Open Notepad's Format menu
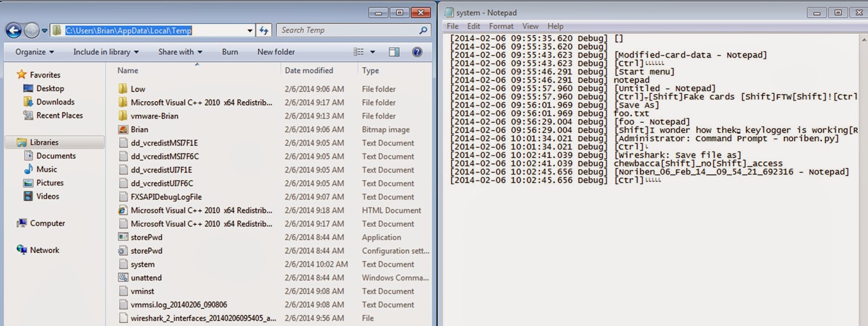 click(x=501, y=26)
